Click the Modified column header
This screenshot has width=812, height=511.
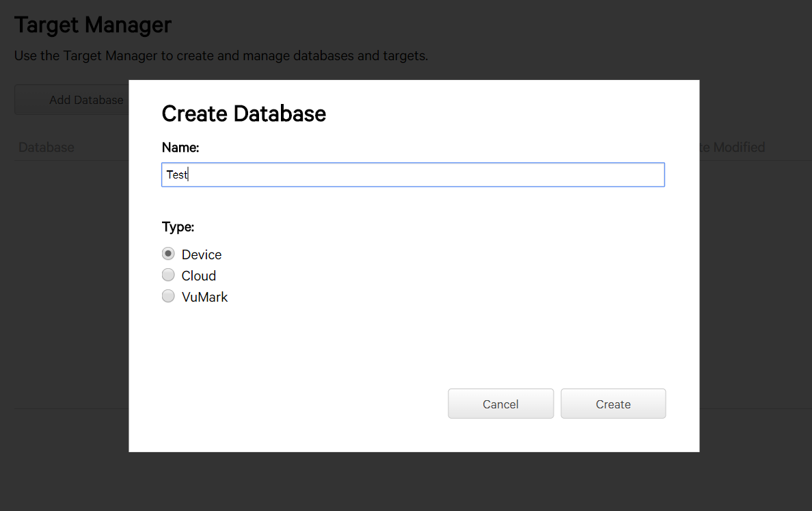(732, 147)
